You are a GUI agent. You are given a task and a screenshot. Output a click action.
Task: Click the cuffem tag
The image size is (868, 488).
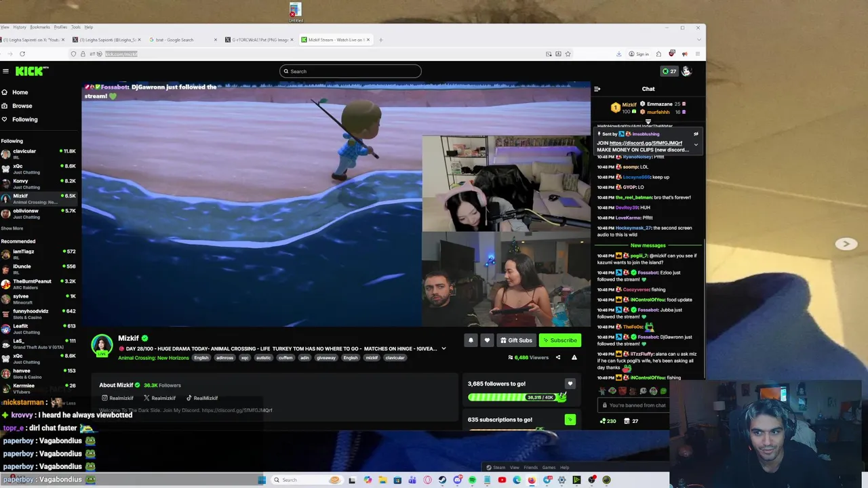click(x=285, y=358)
